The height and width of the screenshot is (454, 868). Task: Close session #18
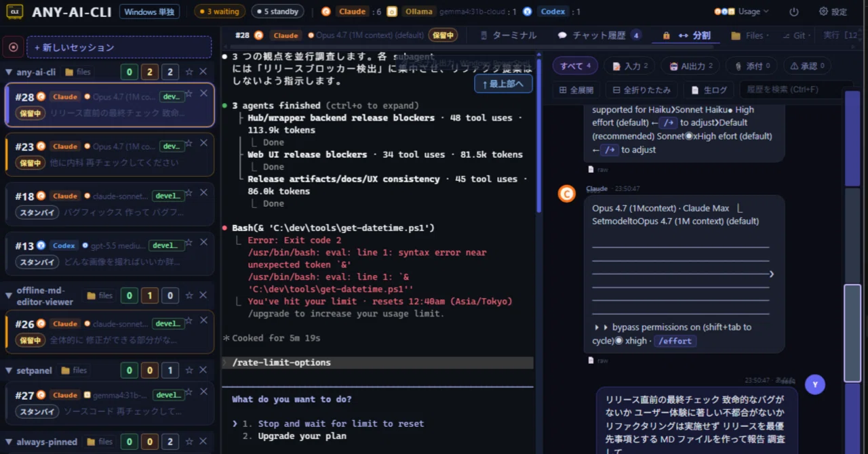[203, 192]
